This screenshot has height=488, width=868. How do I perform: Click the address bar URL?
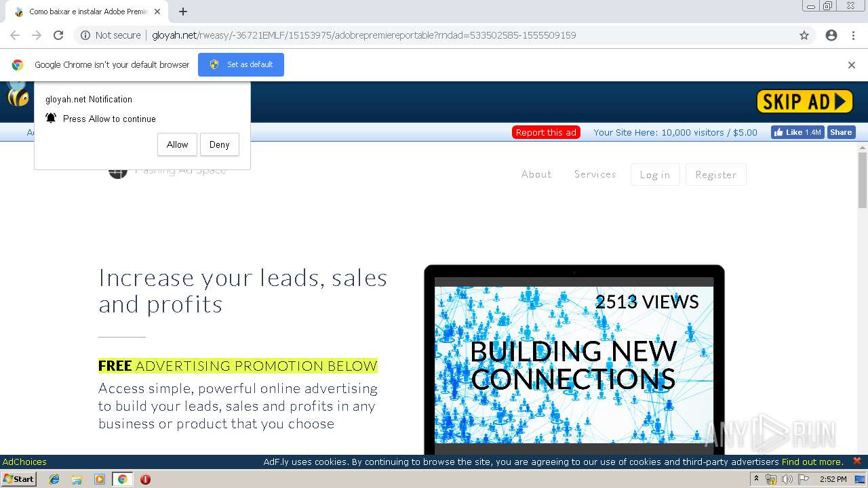364,35
